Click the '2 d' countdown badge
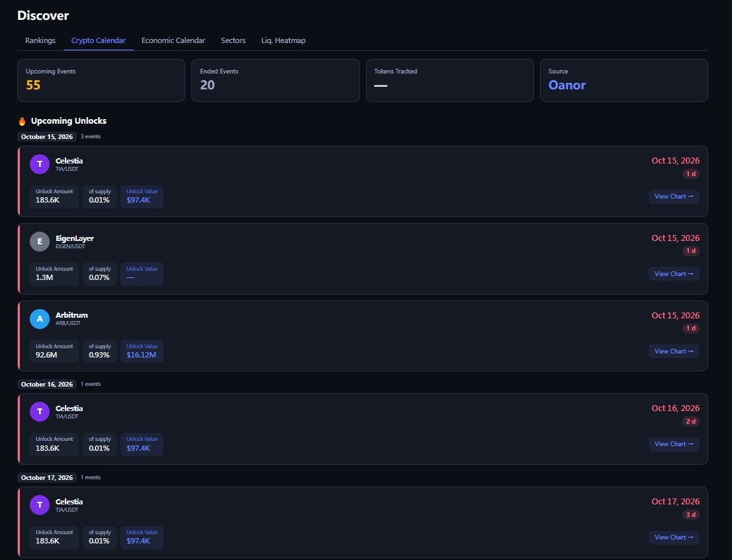732x560 pixels. point(690,421)
